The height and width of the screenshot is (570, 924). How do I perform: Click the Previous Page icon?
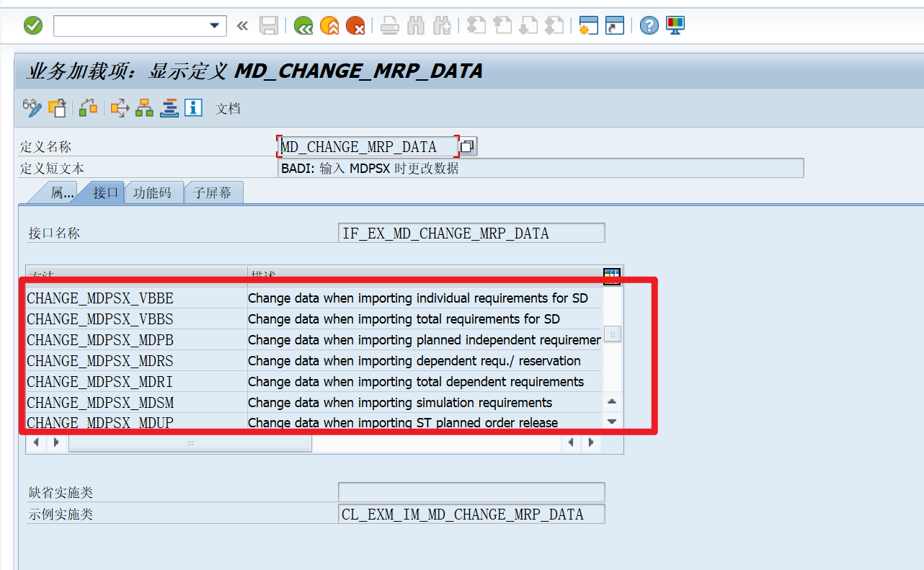(502, 26)
